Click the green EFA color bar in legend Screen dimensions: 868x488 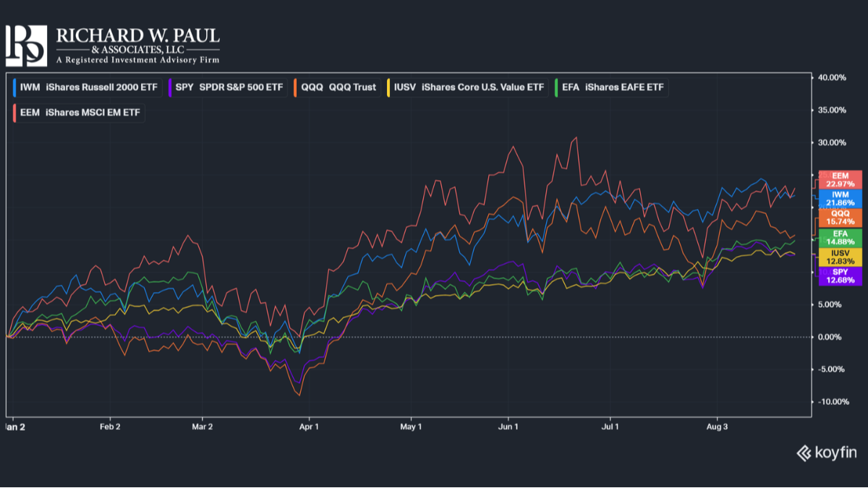(556, 87)
